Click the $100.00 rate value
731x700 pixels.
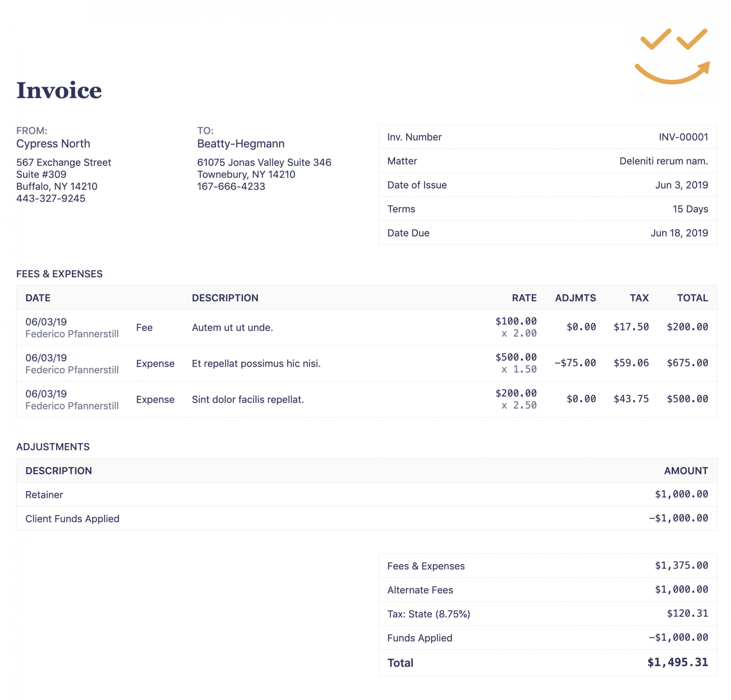tap(516, 321)
